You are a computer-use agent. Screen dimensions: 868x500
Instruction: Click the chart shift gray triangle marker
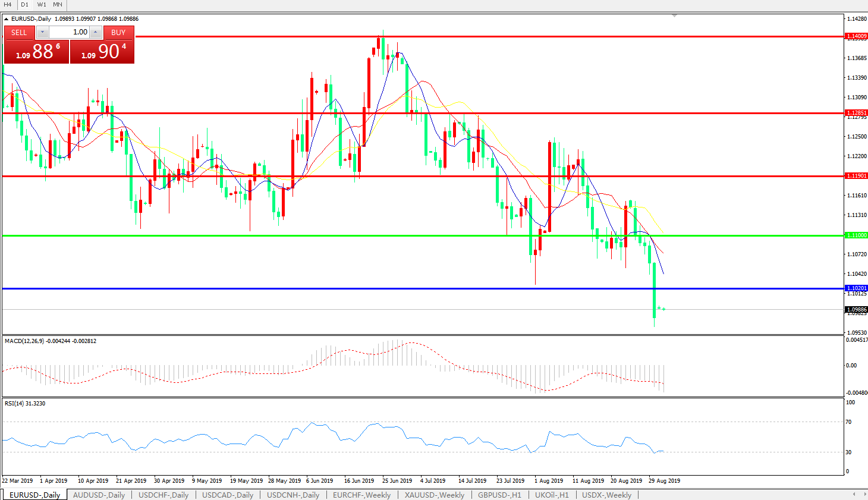coord(674,15)
